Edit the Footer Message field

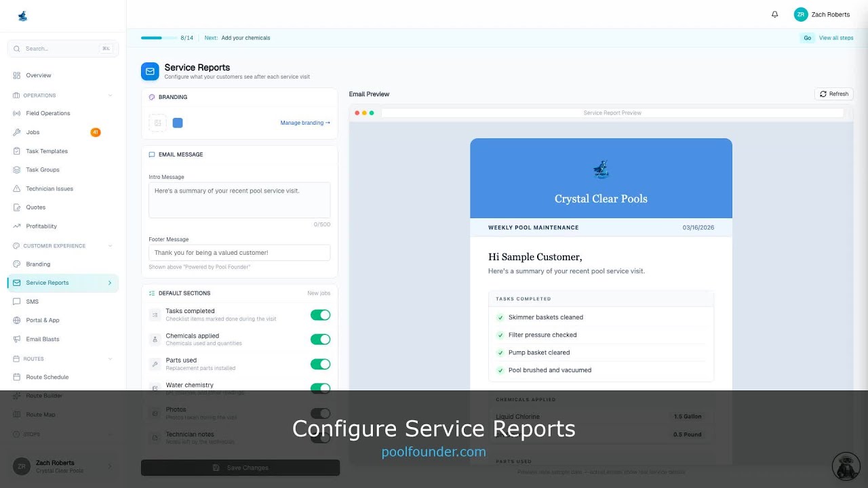pyautogui.click(x=239, y=253)
